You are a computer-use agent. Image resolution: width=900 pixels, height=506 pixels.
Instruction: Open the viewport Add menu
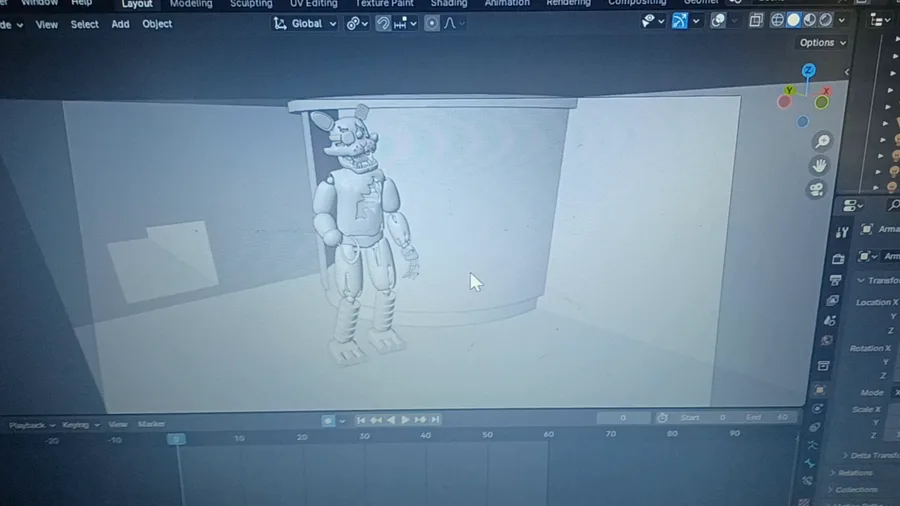(x=120, y=24)
